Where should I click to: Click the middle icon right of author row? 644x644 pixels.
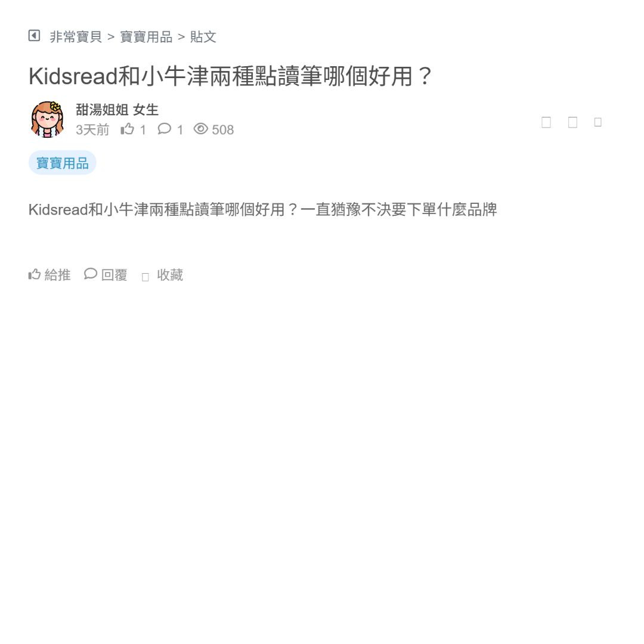(572, 122)
